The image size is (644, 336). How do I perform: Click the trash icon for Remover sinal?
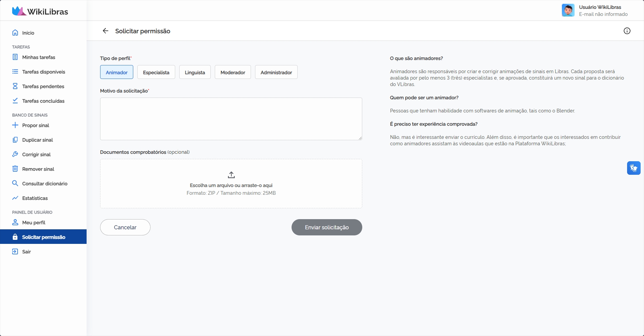click(15, 169)
